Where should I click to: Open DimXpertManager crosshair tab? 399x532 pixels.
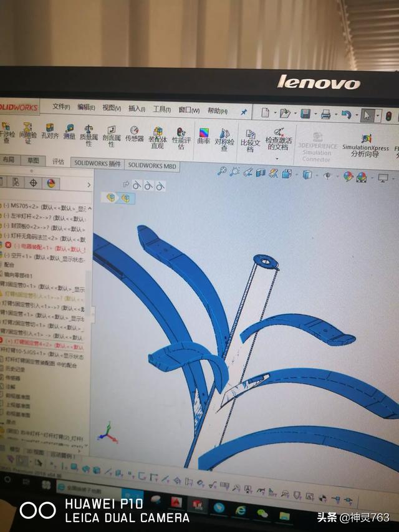coord(33,183)
